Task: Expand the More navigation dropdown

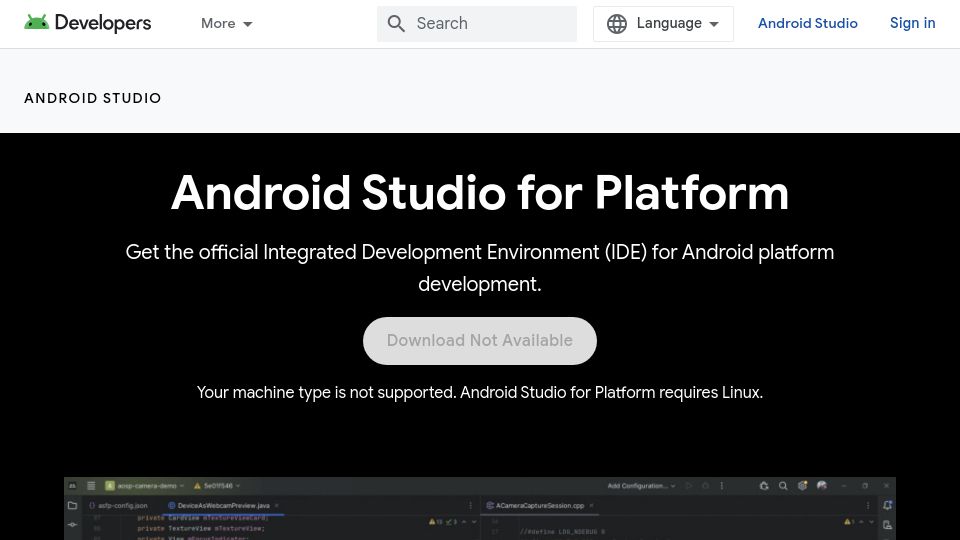Action: coord(227,24)
